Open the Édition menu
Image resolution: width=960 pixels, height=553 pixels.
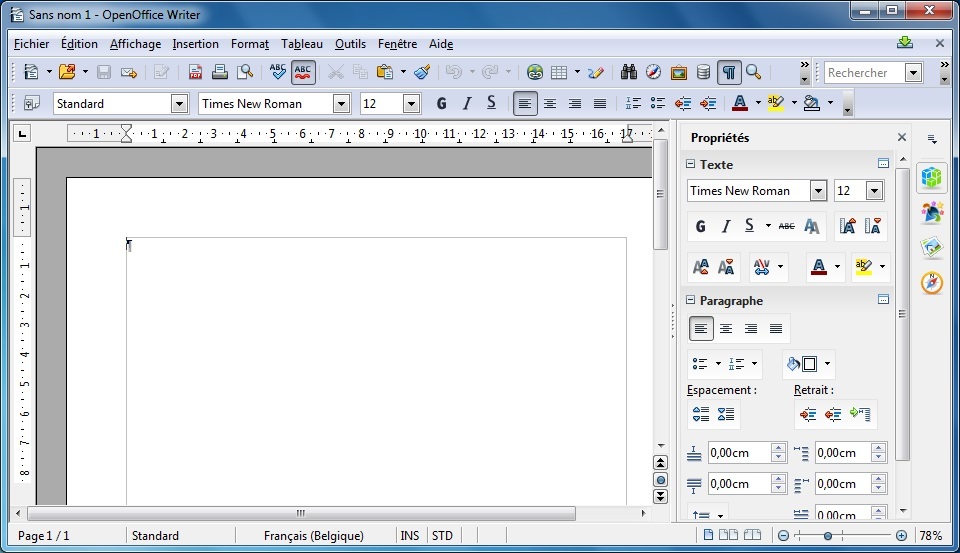click(x=79, y=44)
